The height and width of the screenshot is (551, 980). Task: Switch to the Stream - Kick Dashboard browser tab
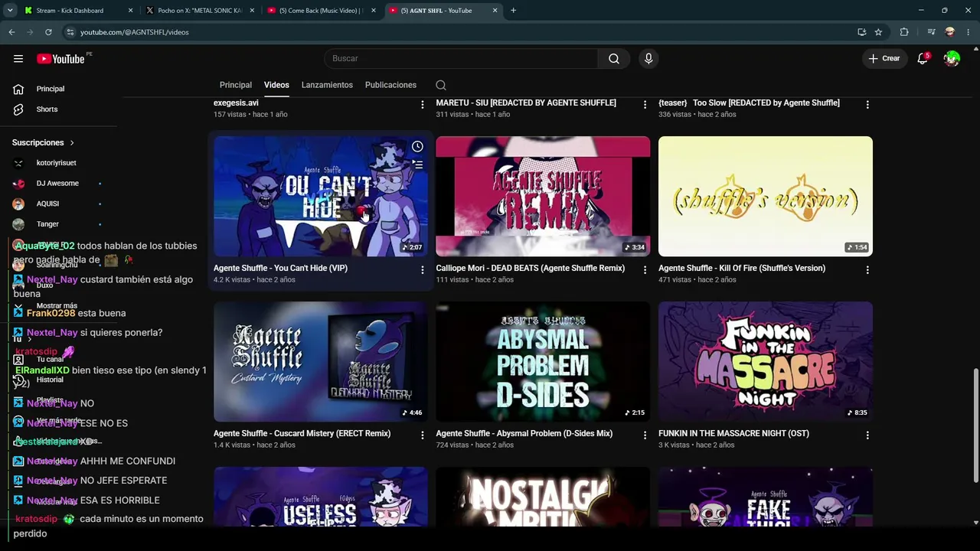point(79,11)
